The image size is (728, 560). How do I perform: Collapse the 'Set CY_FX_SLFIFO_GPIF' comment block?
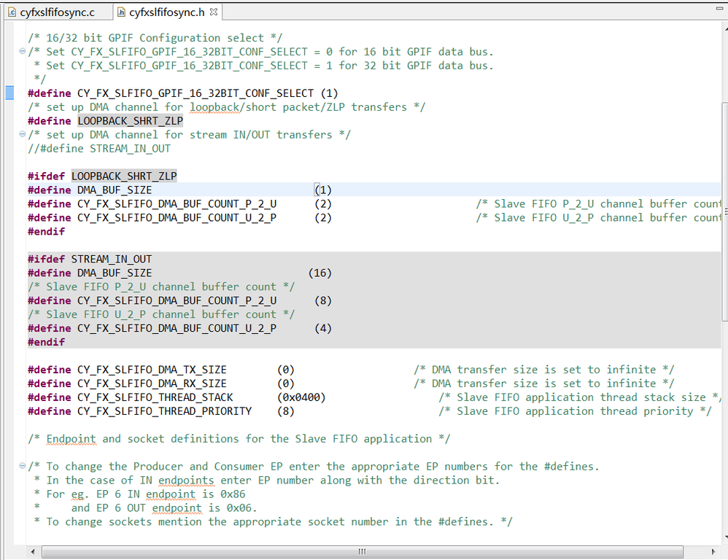[23, 52]
